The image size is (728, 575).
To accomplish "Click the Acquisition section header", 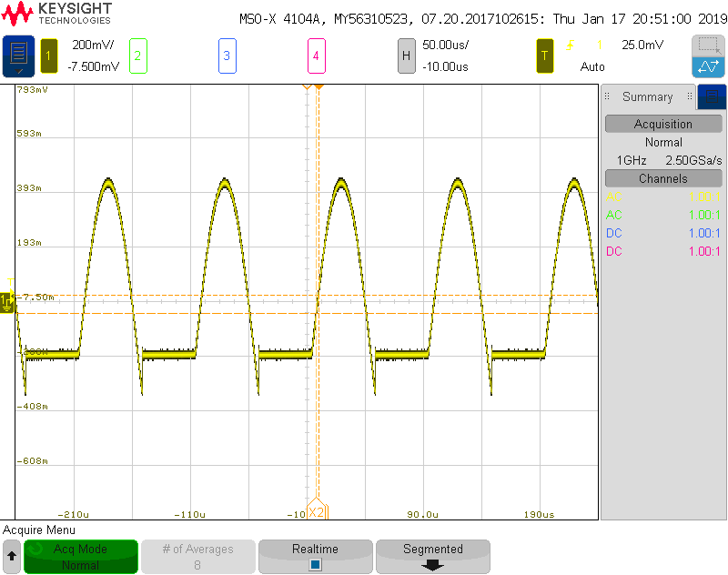I will [663, 124].
